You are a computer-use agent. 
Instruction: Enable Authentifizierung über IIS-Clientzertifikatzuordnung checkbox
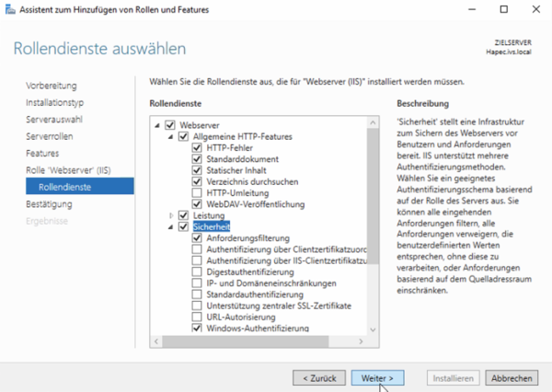coord(197,260)
